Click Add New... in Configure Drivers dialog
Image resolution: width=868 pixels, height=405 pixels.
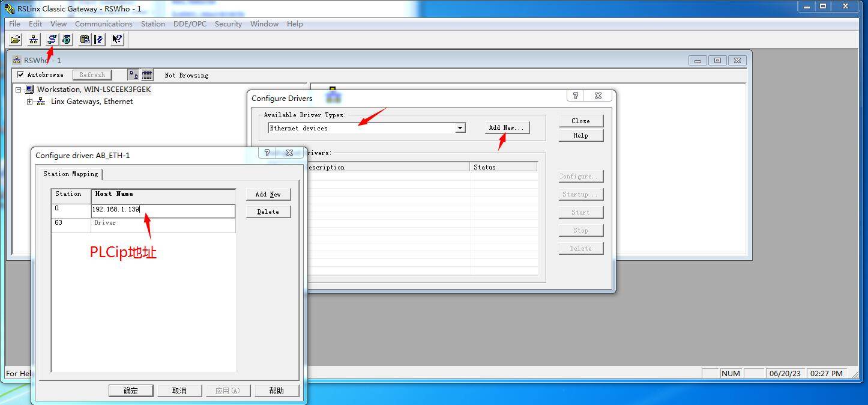pyautogui.click(x=507, y=127)
